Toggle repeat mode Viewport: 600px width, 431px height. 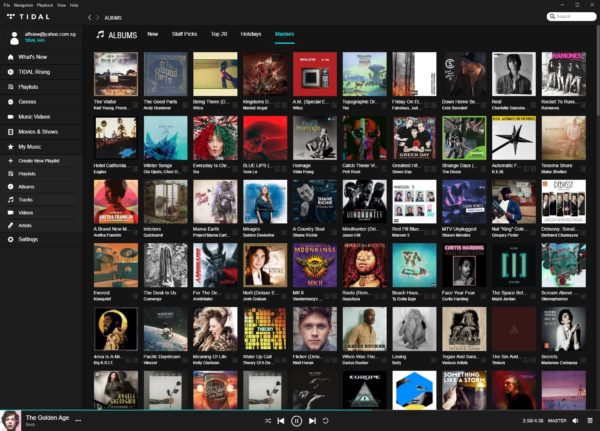(x=325, y=421)
